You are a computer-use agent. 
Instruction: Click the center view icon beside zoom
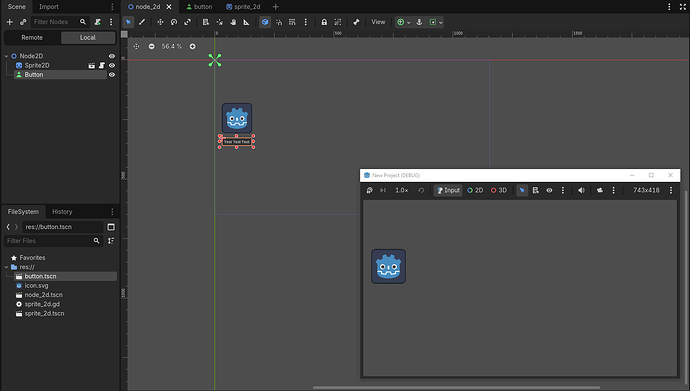click(136, 46)
